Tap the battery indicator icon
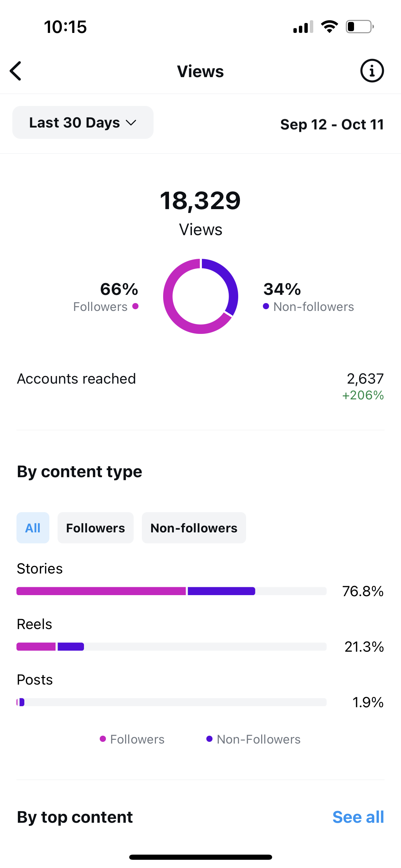 pos(360,27)
